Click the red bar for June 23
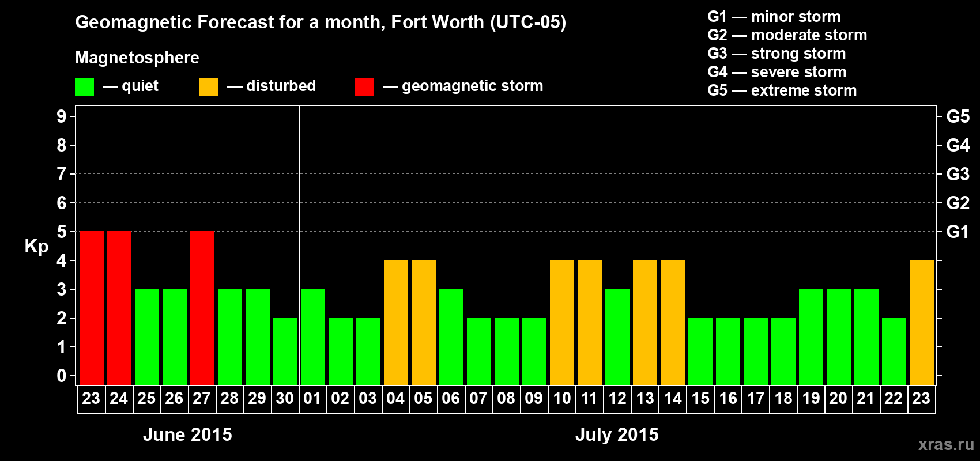The image size is (980, 461). (x=92, y=308)
